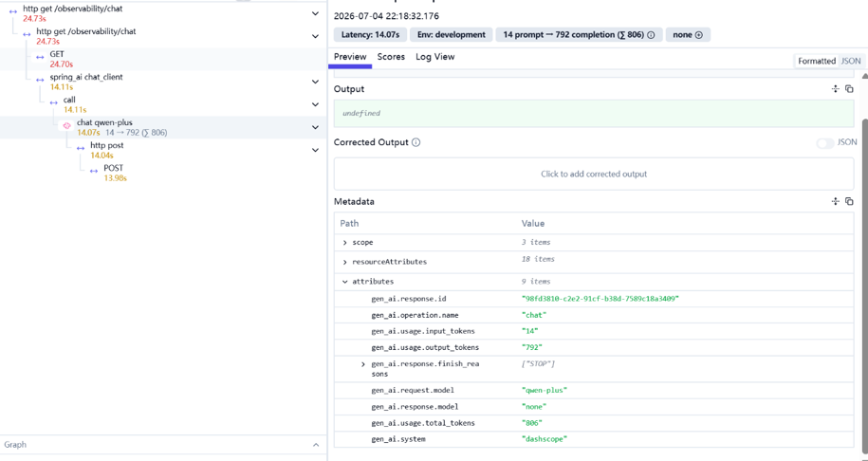Click the timestamp 2026-07-04 22:18:32.176
868x461 pixels.
pos(386,16)
